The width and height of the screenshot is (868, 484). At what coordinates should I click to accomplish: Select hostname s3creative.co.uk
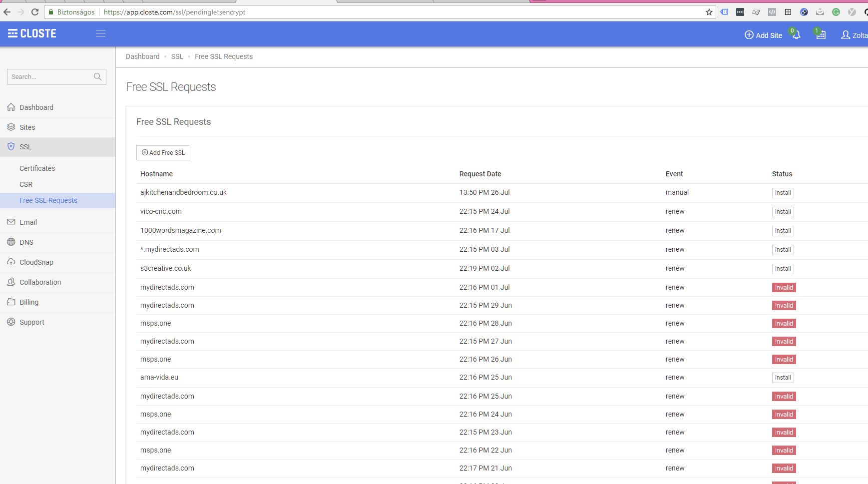point(165,268)
